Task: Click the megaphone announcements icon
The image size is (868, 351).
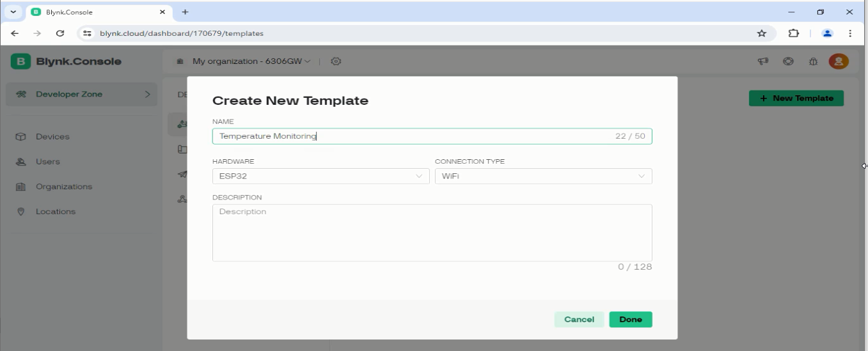Action: tap(763, 61)
